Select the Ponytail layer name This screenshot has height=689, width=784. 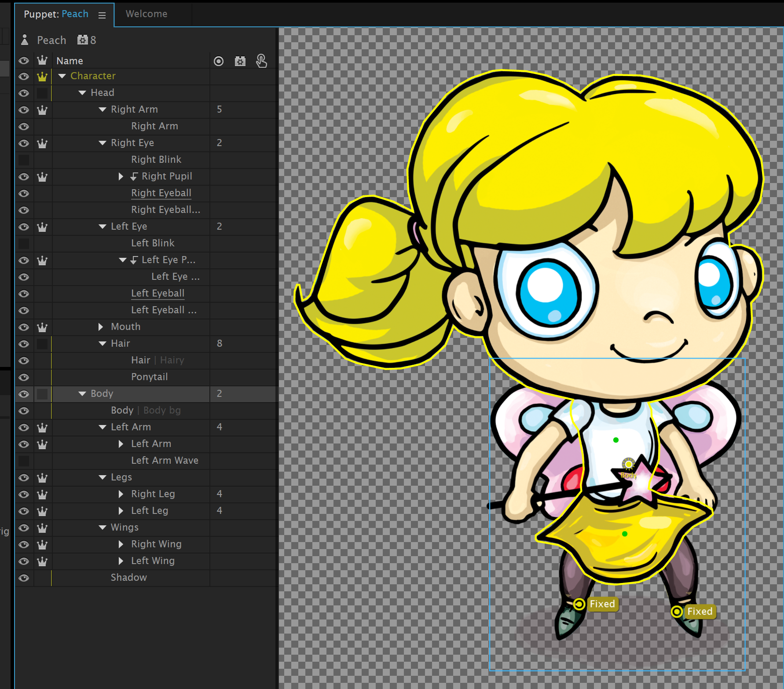click(149, 377)
